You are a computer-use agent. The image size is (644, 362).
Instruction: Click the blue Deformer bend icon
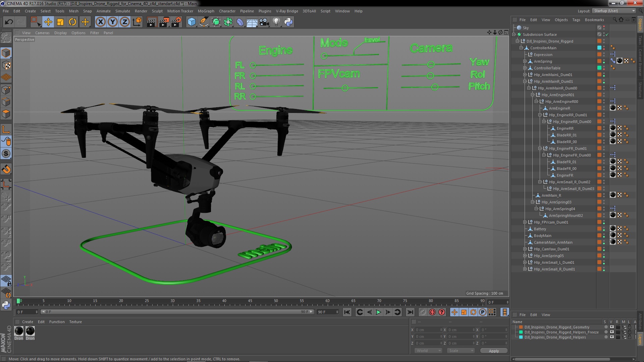[240, 22]
